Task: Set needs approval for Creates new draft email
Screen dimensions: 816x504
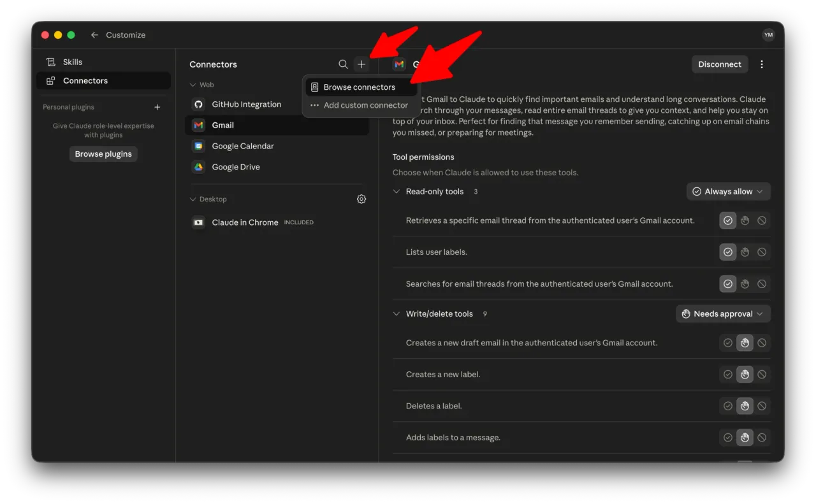Action: pos(745,343)
